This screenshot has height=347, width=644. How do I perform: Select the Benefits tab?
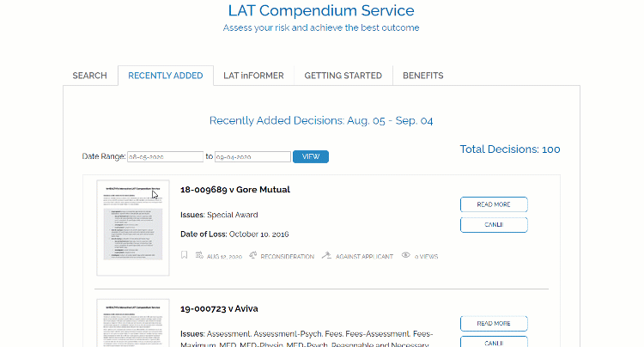point(423,76)
